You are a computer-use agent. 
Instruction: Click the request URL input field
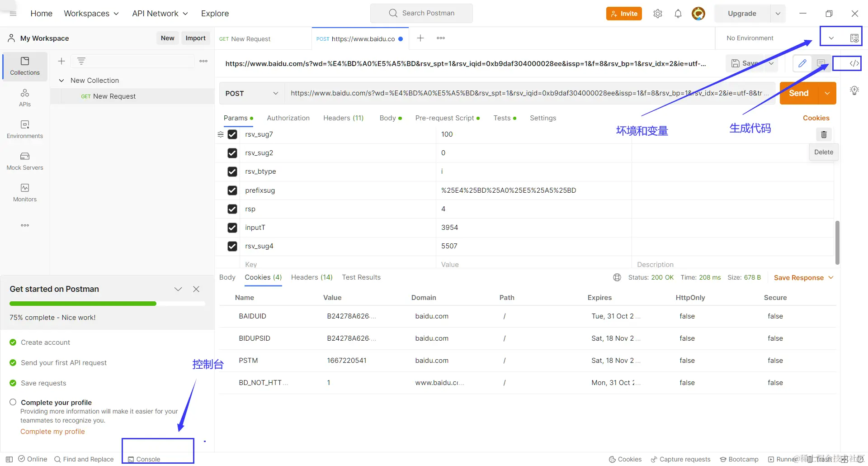tap(529, 93)
